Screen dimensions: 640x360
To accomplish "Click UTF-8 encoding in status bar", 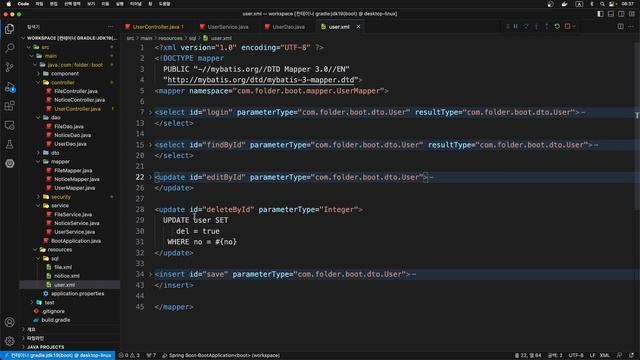I will (x=576, y=356).
